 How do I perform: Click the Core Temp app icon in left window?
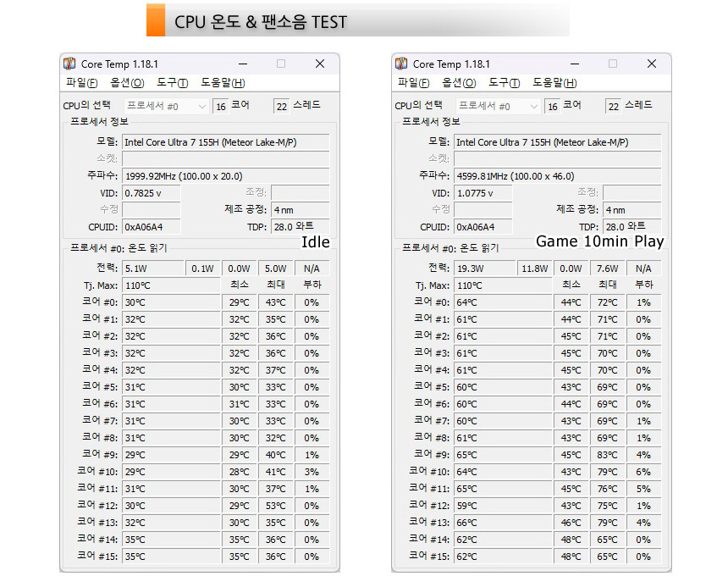69,64
